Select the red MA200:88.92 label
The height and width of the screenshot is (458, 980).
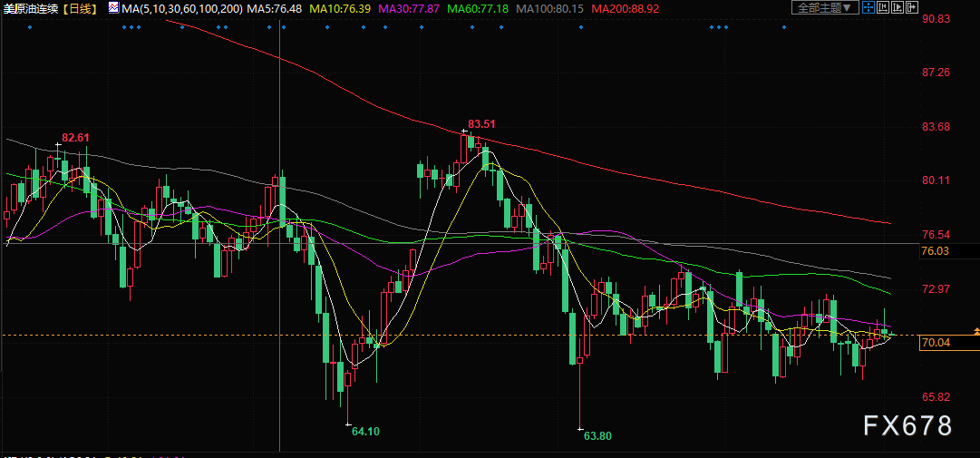click(x=625, y=8)
